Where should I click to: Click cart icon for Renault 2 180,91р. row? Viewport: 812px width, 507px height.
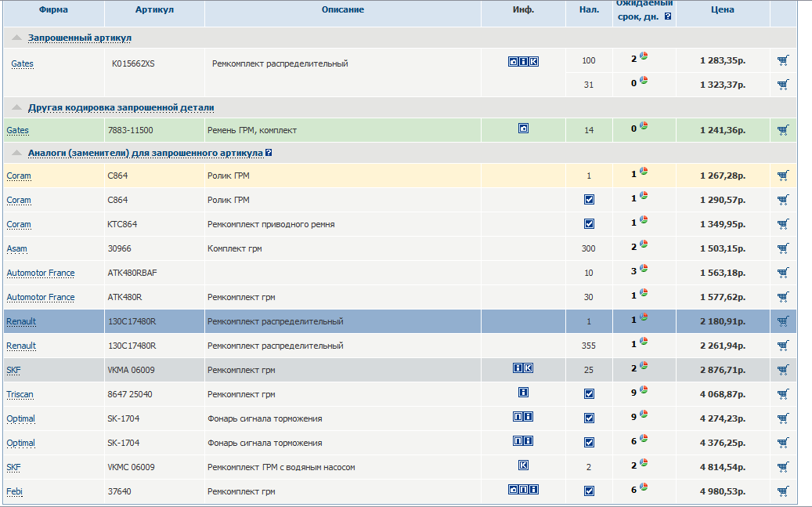782,321
